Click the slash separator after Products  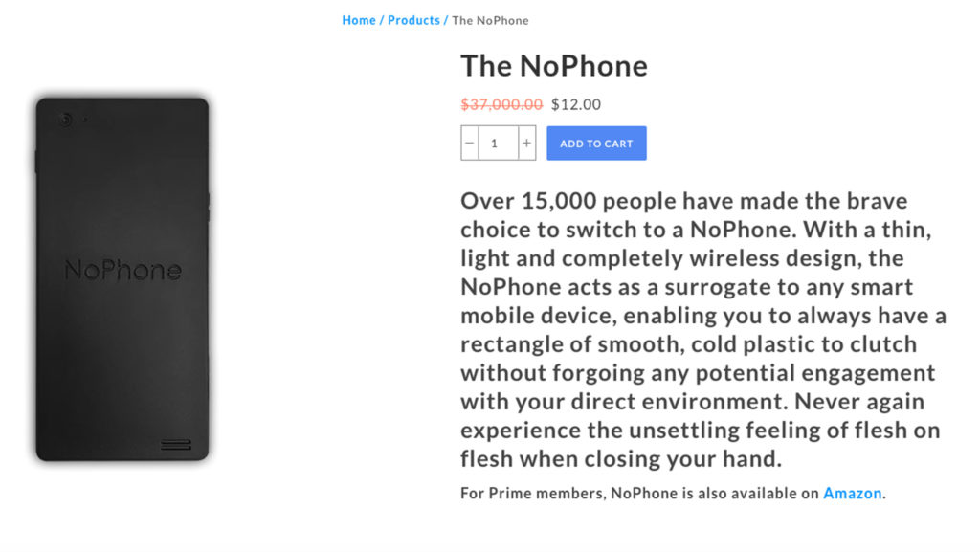coord(446,20)
